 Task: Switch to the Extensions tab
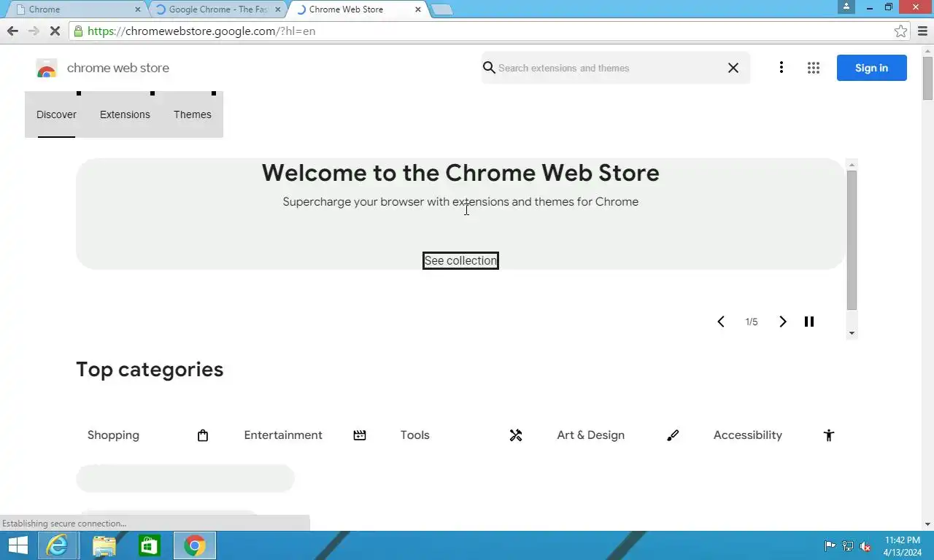pos(125,114)
